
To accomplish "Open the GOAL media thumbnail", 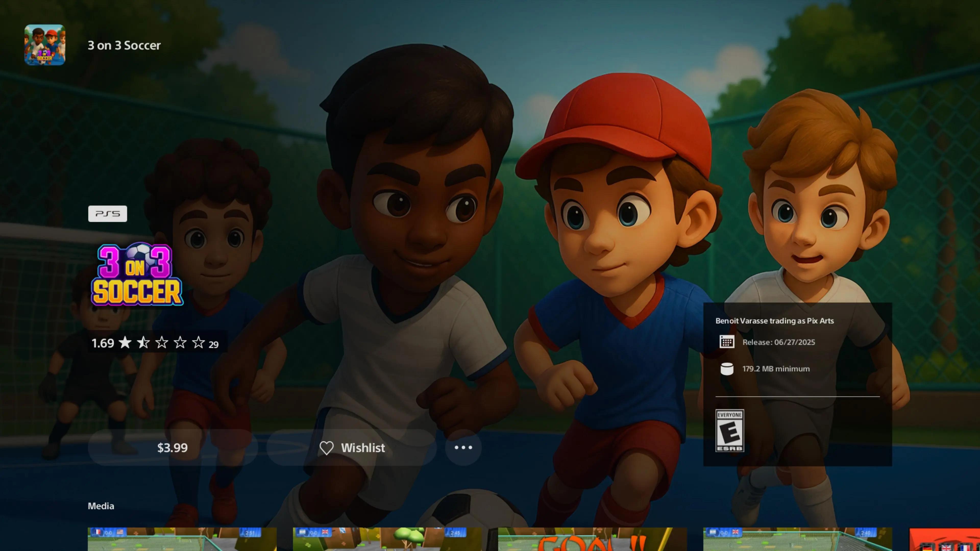I will (593, 539).
